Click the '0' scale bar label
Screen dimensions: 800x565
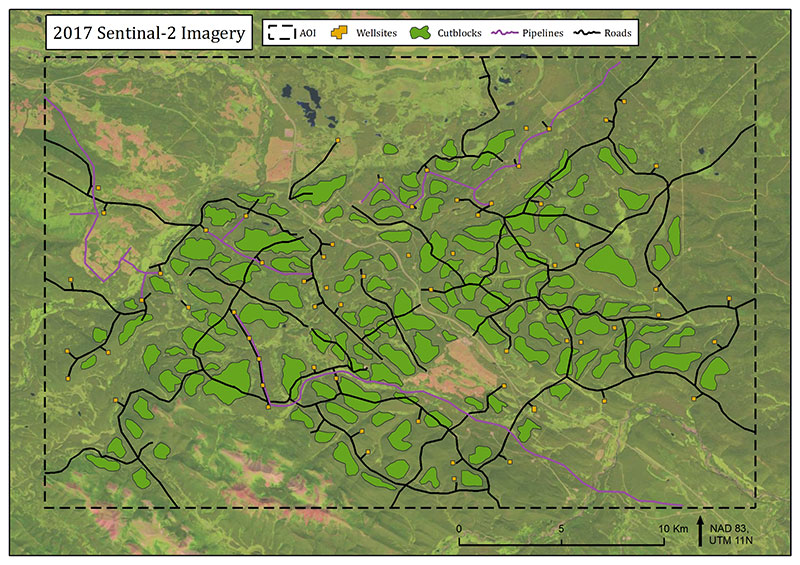tap(459, 529)
